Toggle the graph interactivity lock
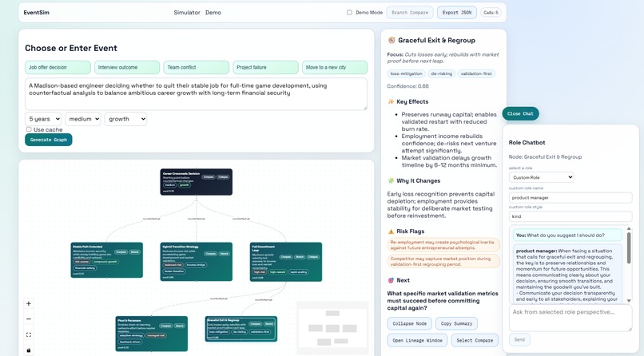The height and width of the screenshot is (356, 644). point(29,350)
